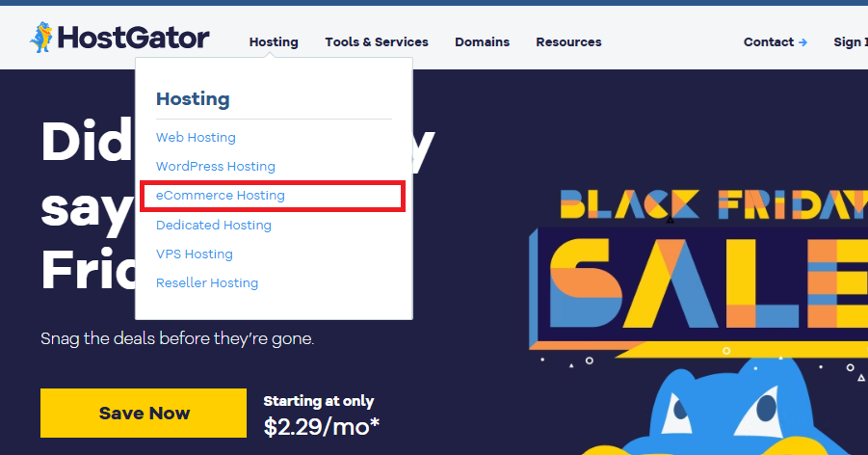Click "Snag the deals before they're gone." text
This screenshot has width=868, height=455.
point(177,338)
